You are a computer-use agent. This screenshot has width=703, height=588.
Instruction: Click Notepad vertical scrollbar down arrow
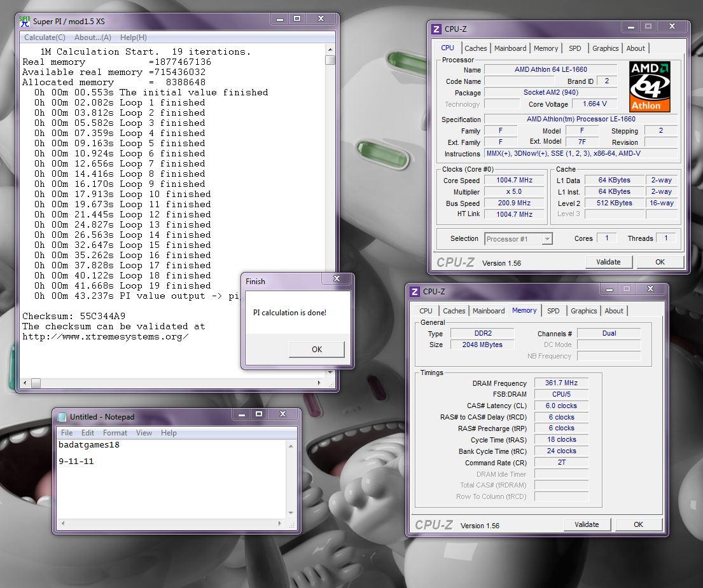coord(291,513)
